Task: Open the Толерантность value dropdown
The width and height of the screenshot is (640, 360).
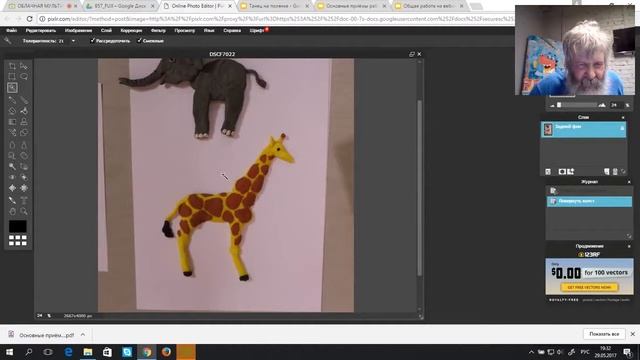Action: point(73,41)
